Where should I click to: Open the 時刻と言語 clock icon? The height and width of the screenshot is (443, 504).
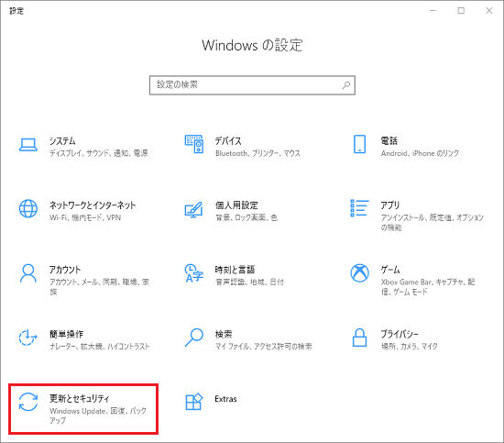pyautogui.click(x=194, y=273)
